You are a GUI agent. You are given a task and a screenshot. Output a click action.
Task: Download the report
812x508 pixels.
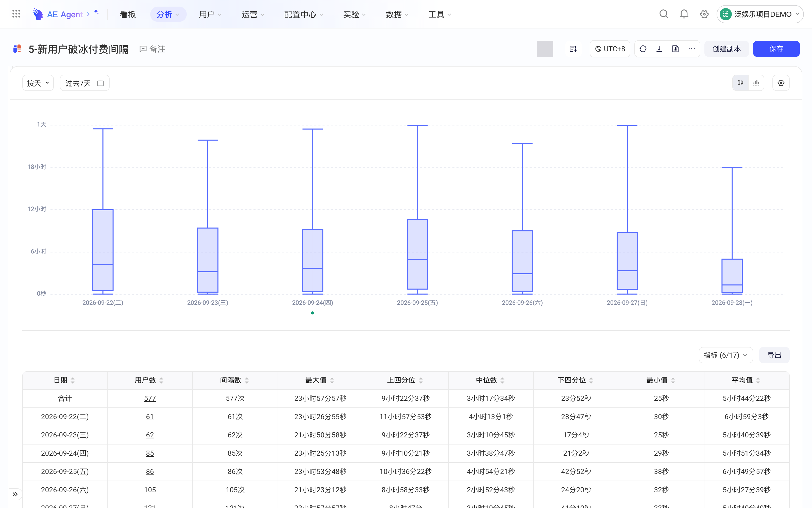click(x=659, y=49)
